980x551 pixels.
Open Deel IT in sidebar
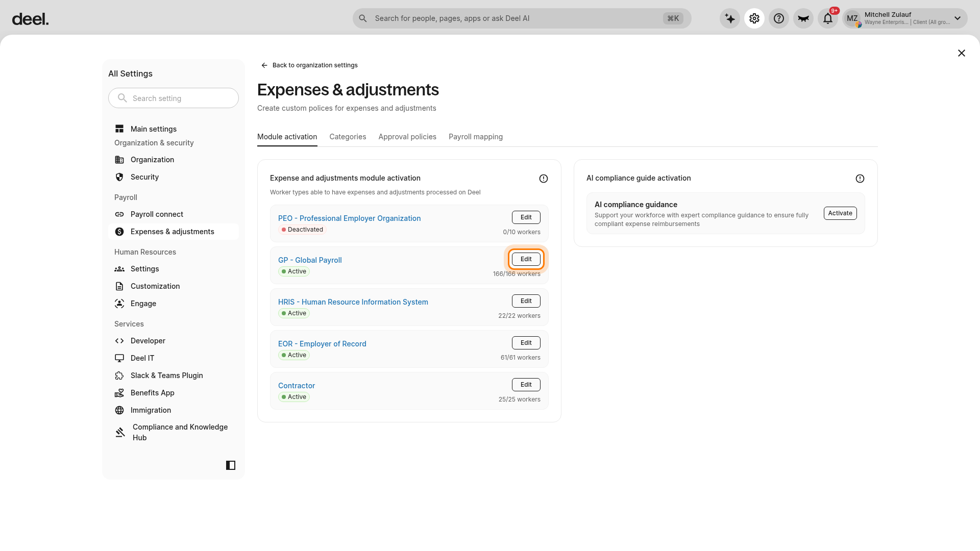(x=174, y=358)
